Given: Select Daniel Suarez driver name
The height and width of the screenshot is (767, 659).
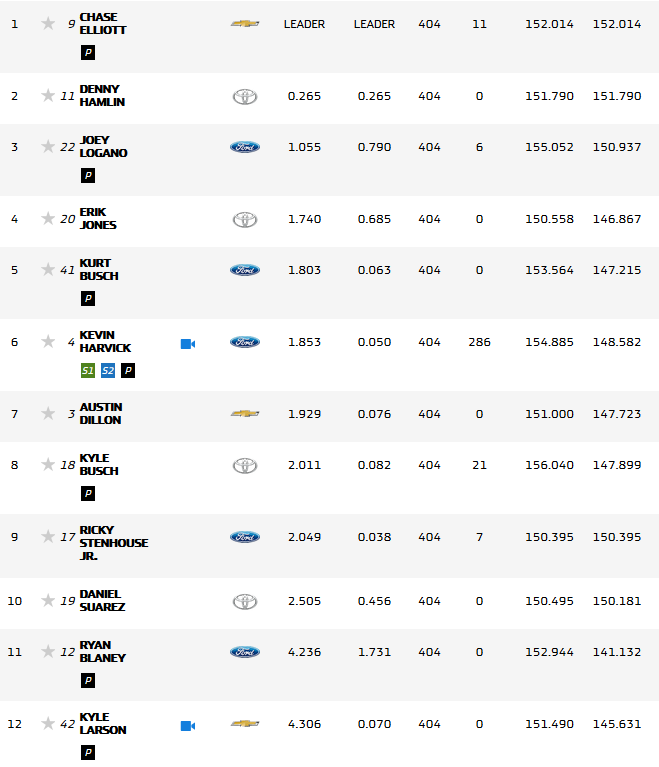Looking at the screenshot, I should 101,600.
